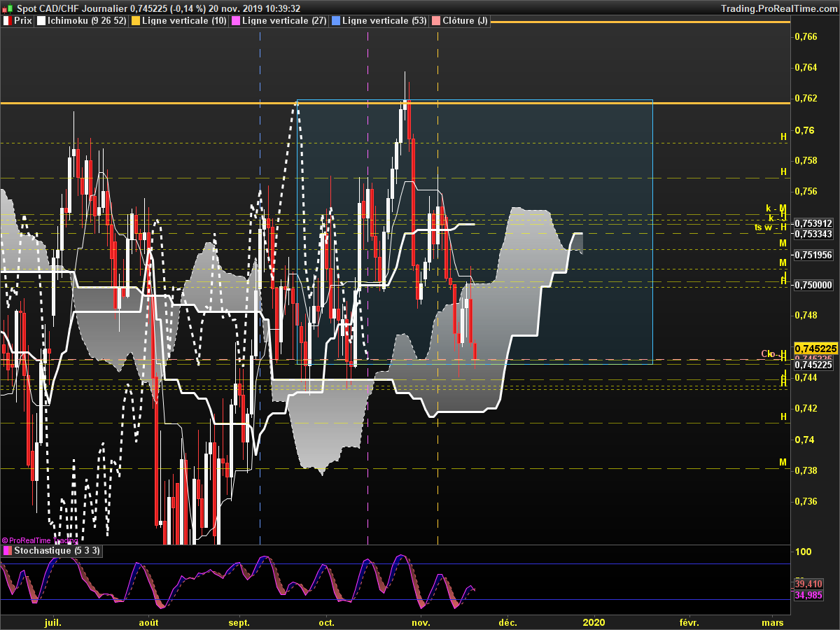The width and height of the screenshot is (840, 630).
Task: Click the 0,753343 price level label
Action: [x=814, y=233]
